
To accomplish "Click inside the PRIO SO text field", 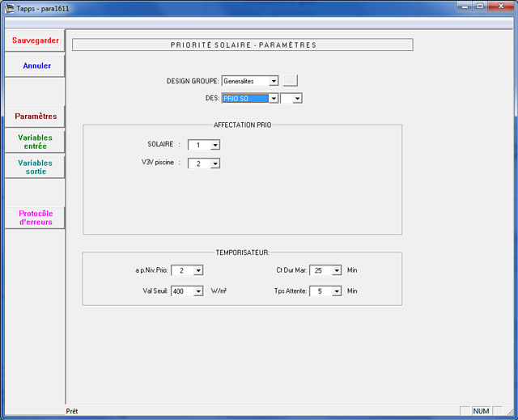I will [244, 98].
